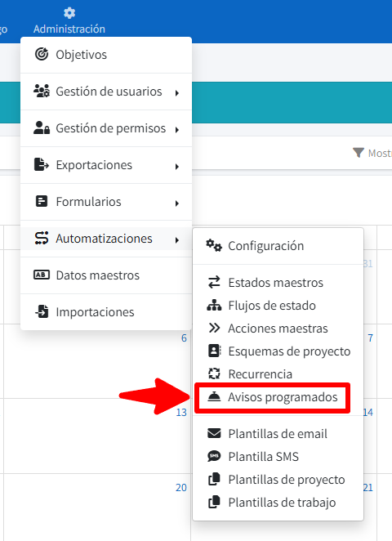Click the Objetivos target icon
This screenshot has width=392, height=541.
click(42, 54)
